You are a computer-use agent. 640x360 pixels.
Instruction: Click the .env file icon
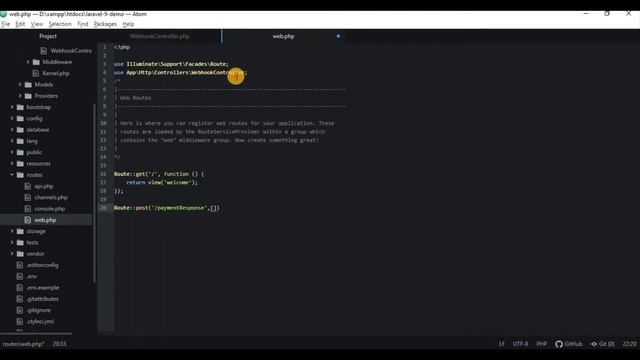tap(19, 276)
